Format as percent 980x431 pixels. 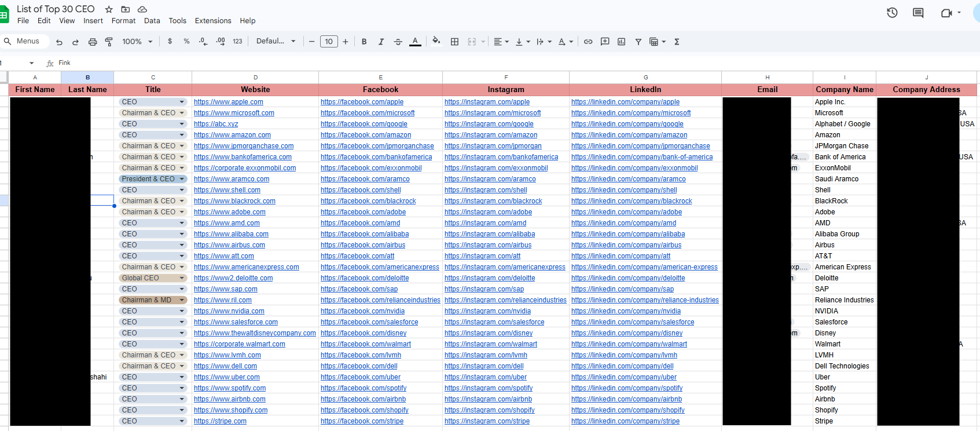coord(186,42)
